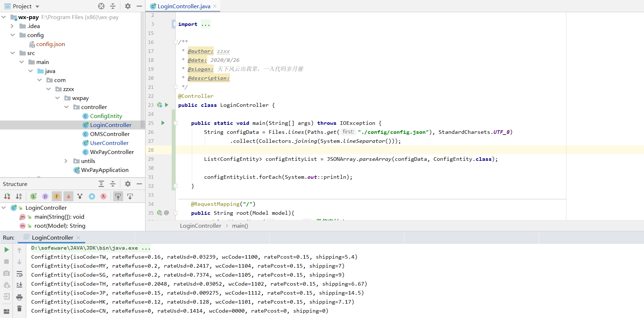Click the print output icon in Run panel
Screen dimensions: 644x318
click(19, 297)
